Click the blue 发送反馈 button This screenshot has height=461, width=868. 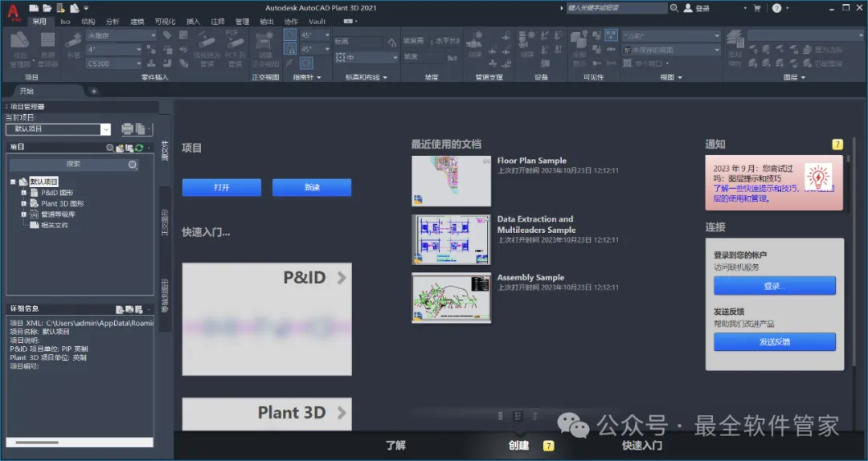point(775,341)
